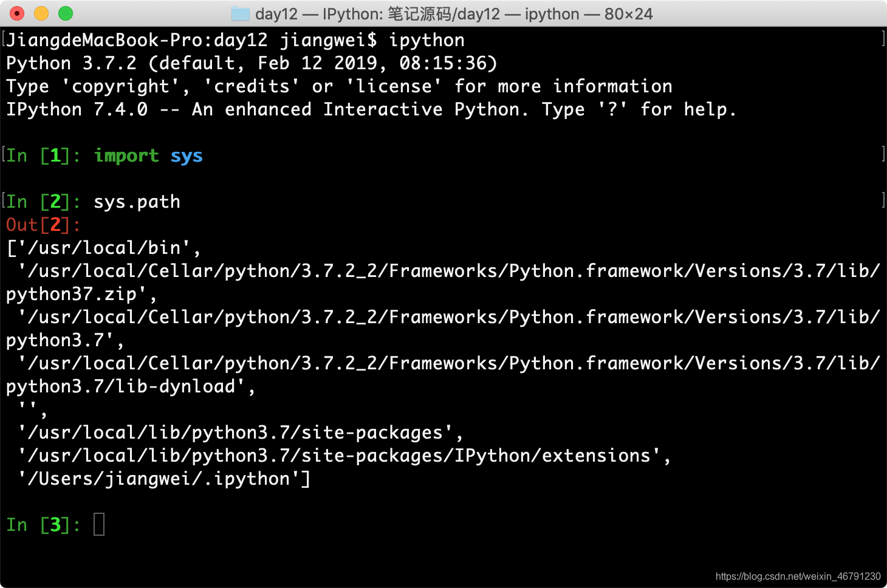
Task: Click the 'Python 3.7.2' version line
Action: coord(252,63)
